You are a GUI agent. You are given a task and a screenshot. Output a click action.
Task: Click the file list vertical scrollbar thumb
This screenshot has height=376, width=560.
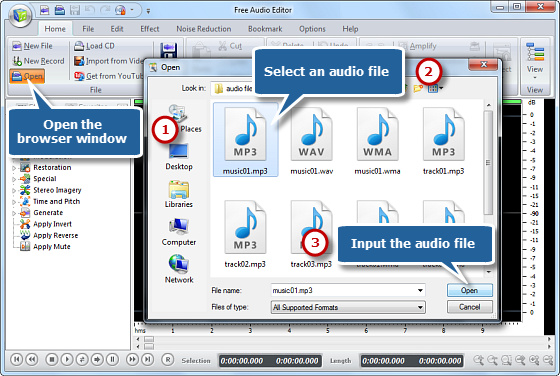[x=488, y=162]
